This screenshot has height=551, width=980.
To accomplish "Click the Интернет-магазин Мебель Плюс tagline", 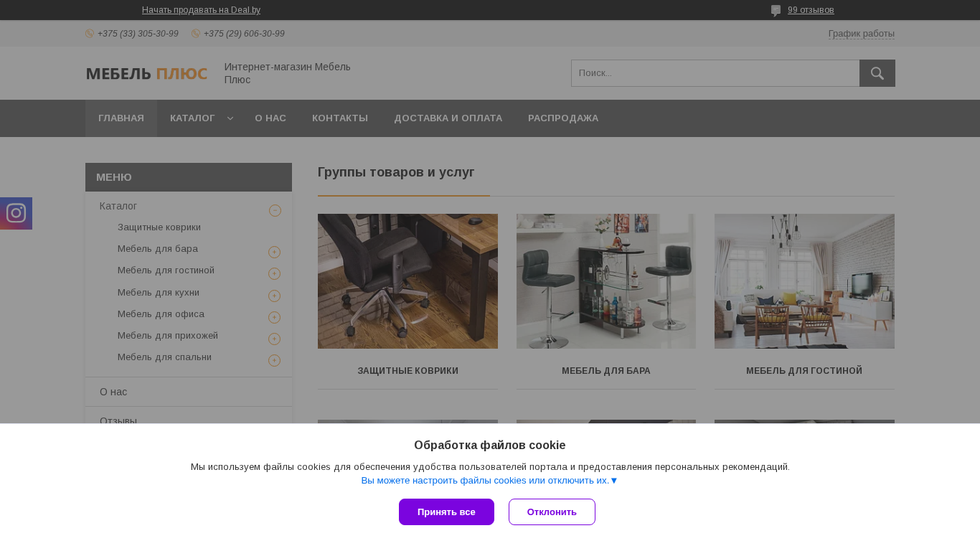I will pyautogui.click(x=288, y=73).
